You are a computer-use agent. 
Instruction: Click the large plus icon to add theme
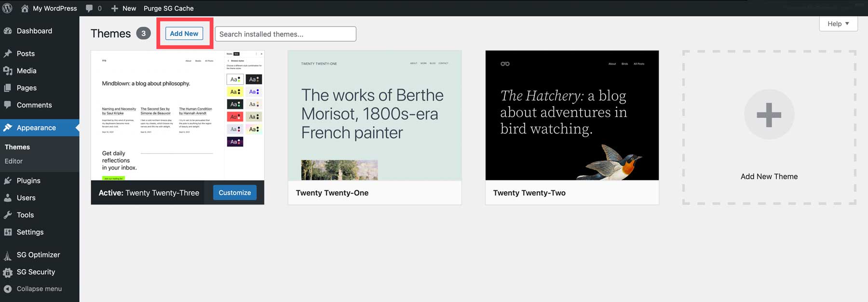(x=769, y=115)
